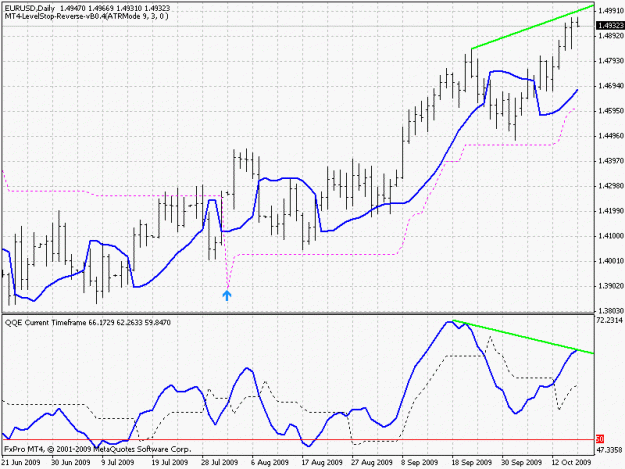Click the 1.41990 price scale label
Image resolution: width=625 pixels, height=469 pixels.
pos(611,211)
